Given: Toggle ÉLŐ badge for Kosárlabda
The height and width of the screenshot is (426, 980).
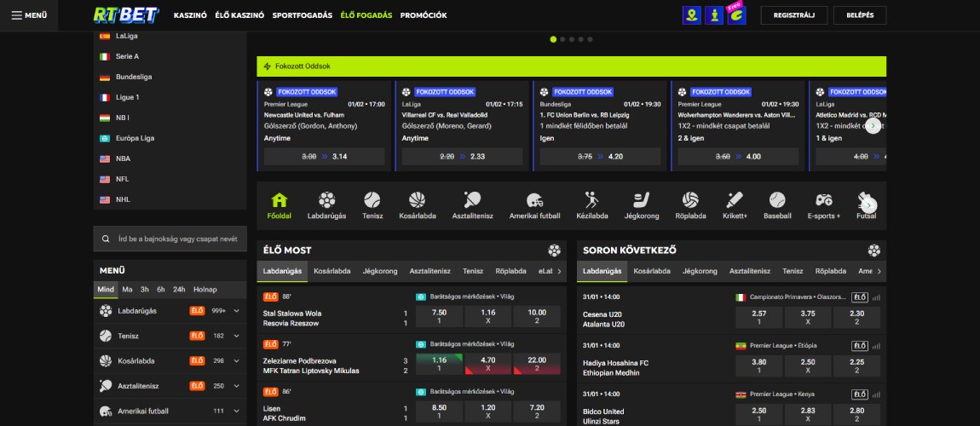Looking at the screenshot, I should pyautogui.click(x=197, y=361).
